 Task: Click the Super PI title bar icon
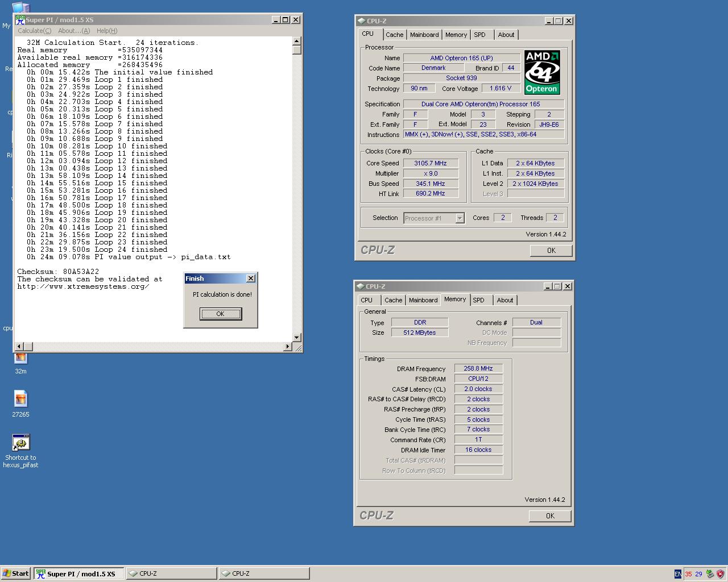(x=20, y=19)
